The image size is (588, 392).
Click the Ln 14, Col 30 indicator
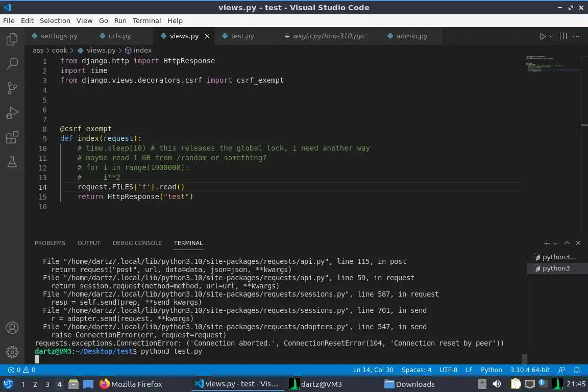373,370
